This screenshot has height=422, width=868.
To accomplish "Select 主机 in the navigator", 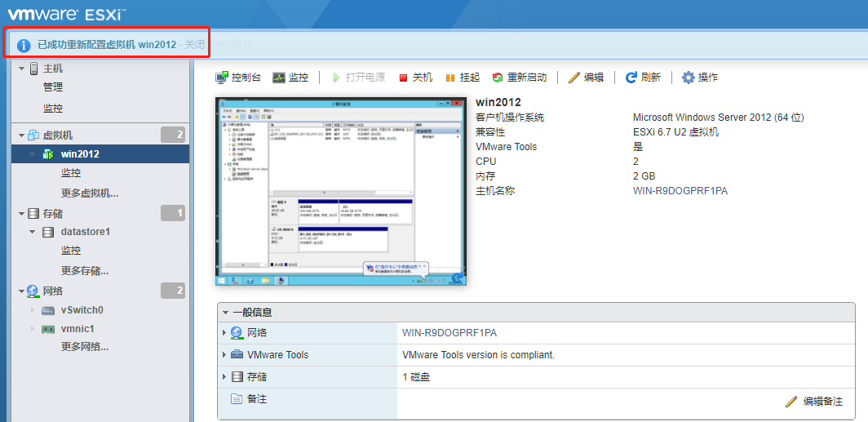I will point(52,69).
